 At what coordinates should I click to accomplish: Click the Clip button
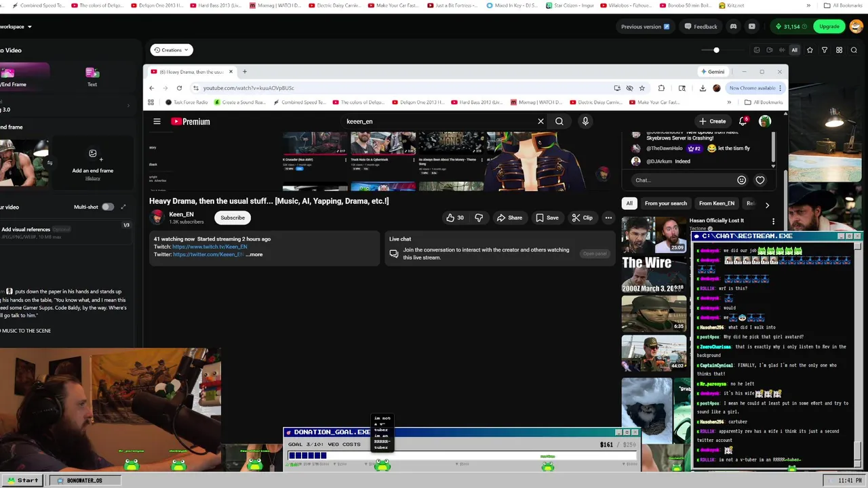[582, 218]
